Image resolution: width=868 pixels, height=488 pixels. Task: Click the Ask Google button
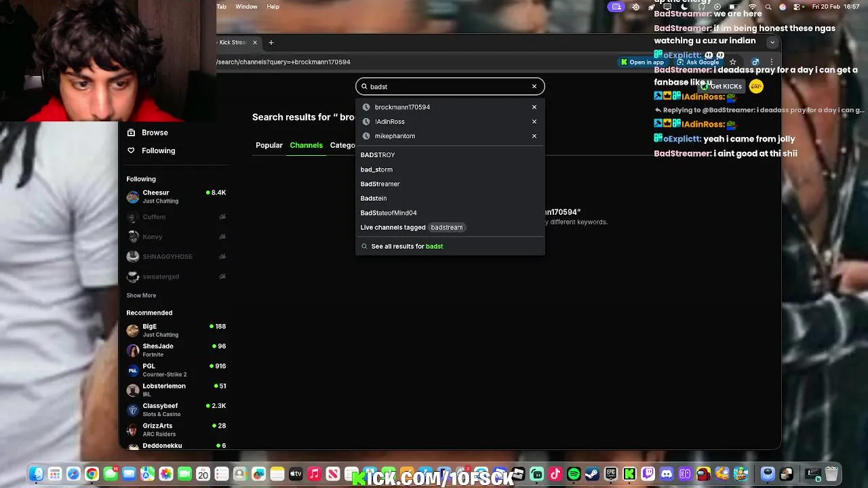tap(698, 62)
